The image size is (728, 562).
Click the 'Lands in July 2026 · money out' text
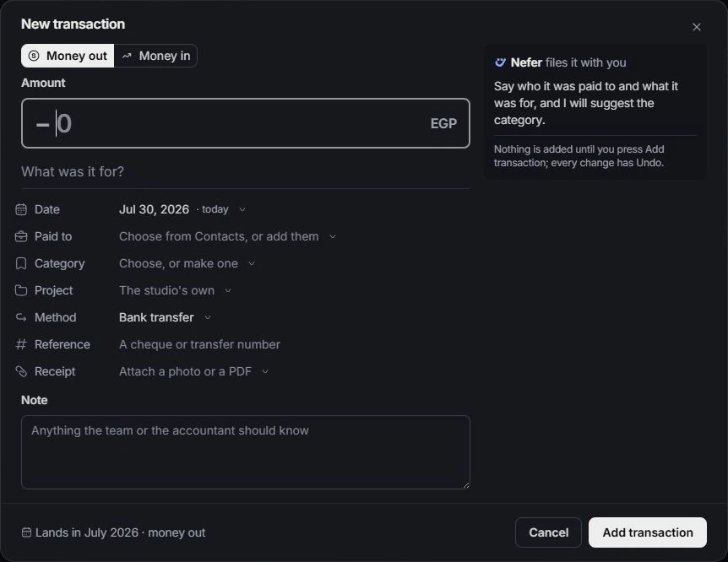click(120, 532)
